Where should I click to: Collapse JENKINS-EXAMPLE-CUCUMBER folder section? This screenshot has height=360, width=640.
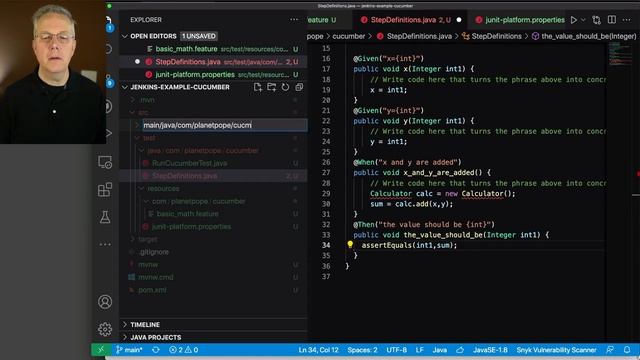(125, 87)
